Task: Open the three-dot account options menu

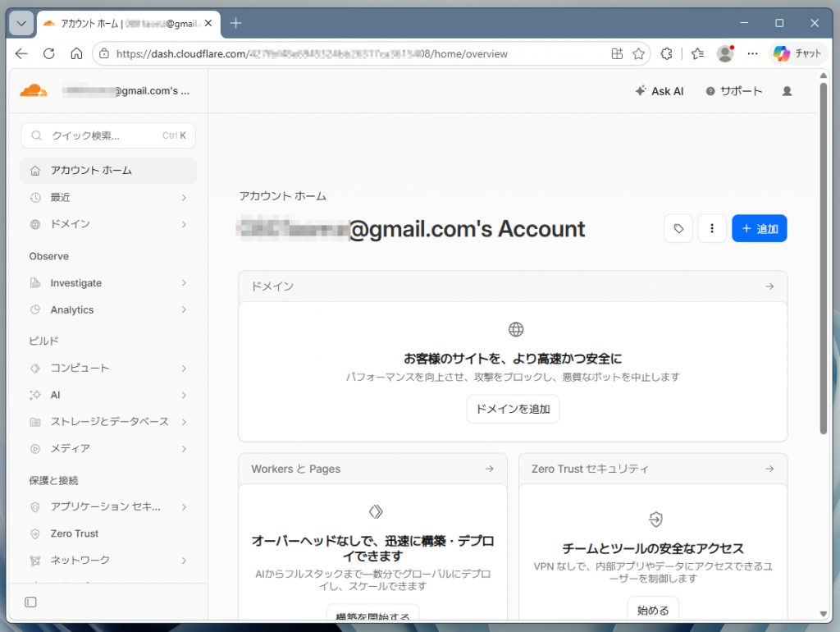Action: click(711, 229)
